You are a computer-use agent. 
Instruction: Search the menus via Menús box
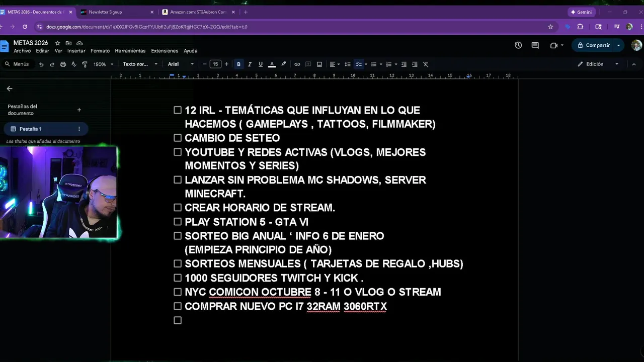point(17,64)
